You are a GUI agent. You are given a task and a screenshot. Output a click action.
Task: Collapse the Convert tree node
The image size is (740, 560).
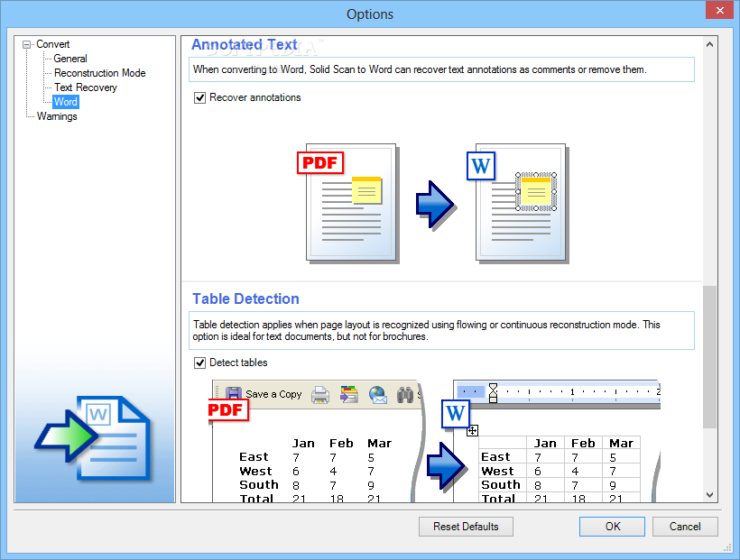coord(27,45)
